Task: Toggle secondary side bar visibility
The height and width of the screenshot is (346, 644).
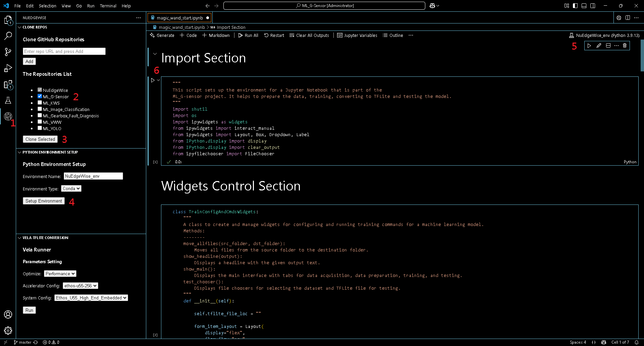Action: click(593, 6)
